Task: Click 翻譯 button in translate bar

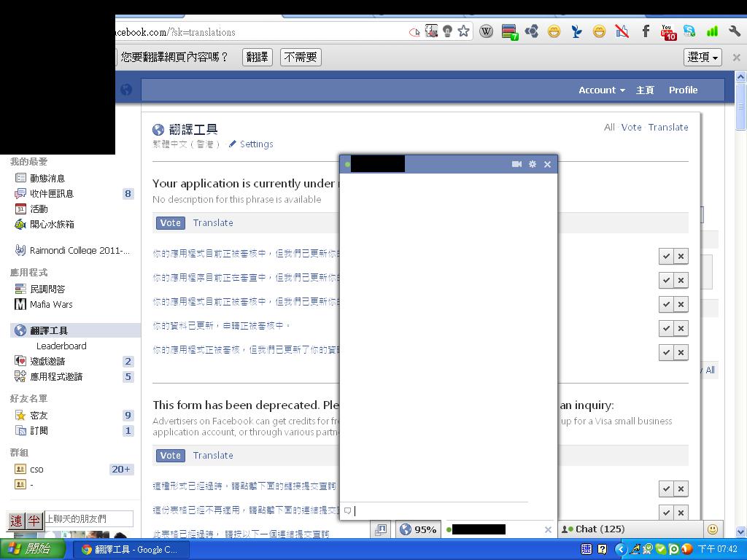Action: 258,57
